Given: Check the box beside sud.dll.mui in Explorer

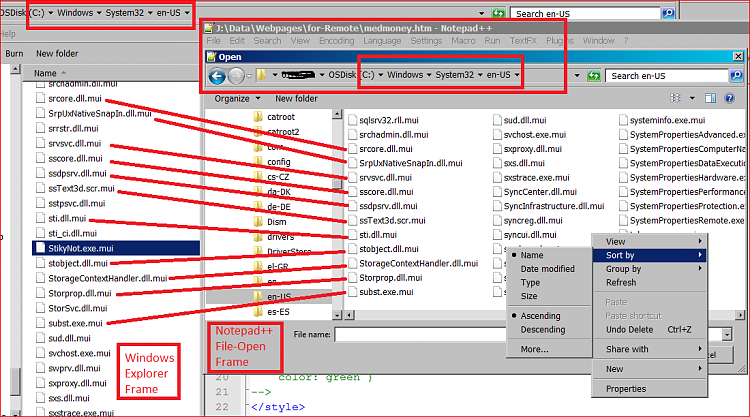Looking at the screenshot, I should 41,338.
